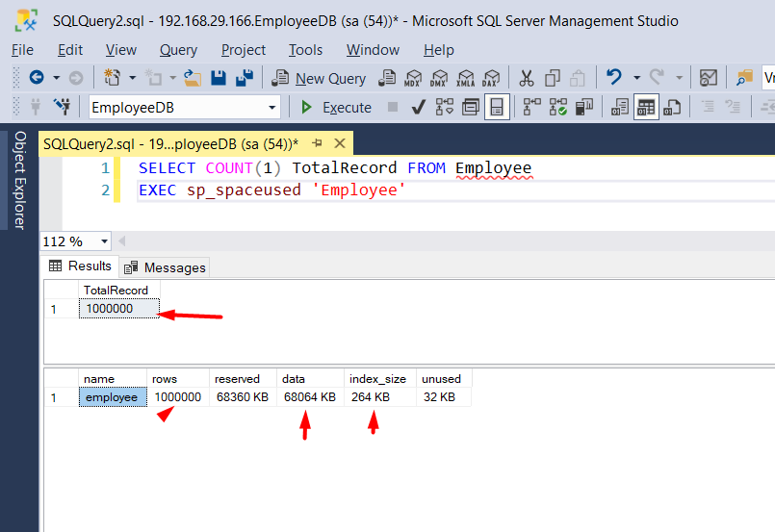Toggle Include Live Query Statistics

click(x=557, y=107)
